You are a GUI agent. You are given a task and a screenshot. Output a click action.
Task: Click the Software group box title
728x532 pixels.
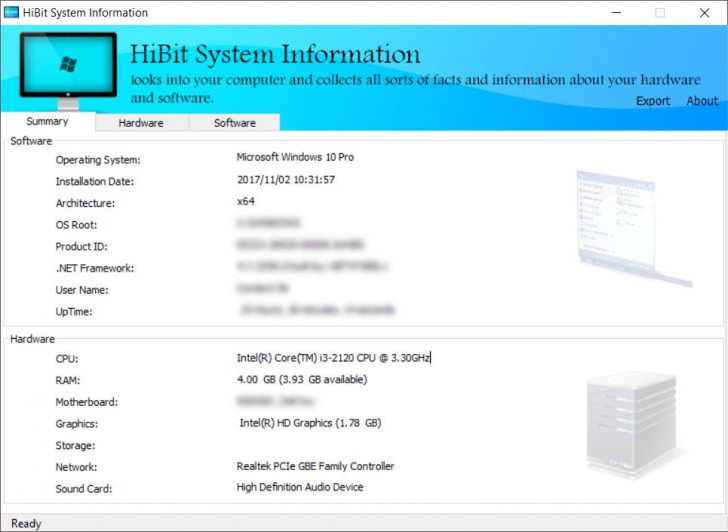click(x=31, y=141)
